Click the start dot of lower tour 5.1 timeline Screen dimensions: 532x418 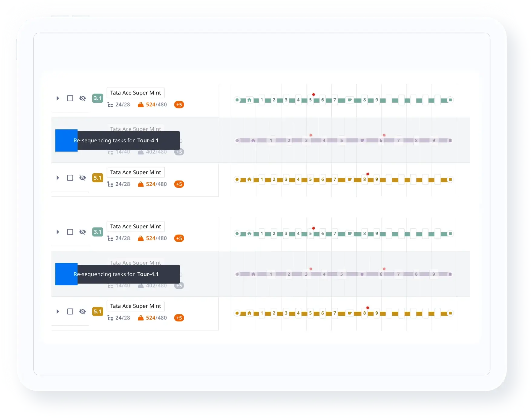point(237,313)
